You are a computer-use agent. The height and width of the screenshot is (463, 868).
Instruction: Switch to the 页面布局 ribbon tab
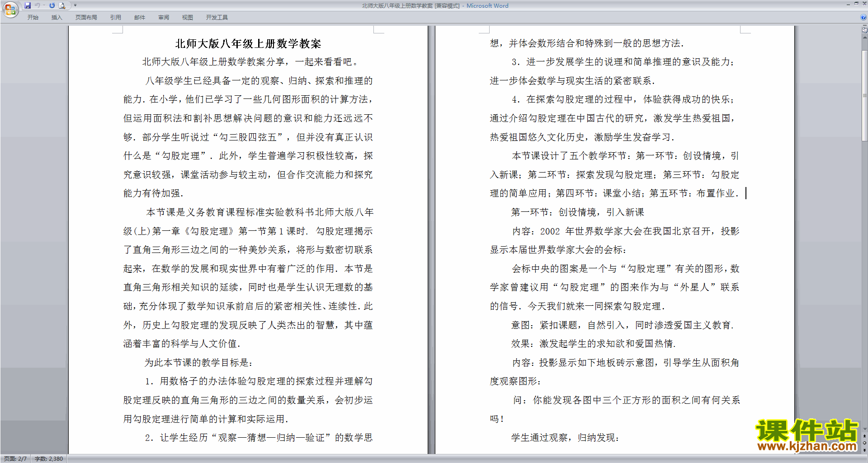pos(86,17)
